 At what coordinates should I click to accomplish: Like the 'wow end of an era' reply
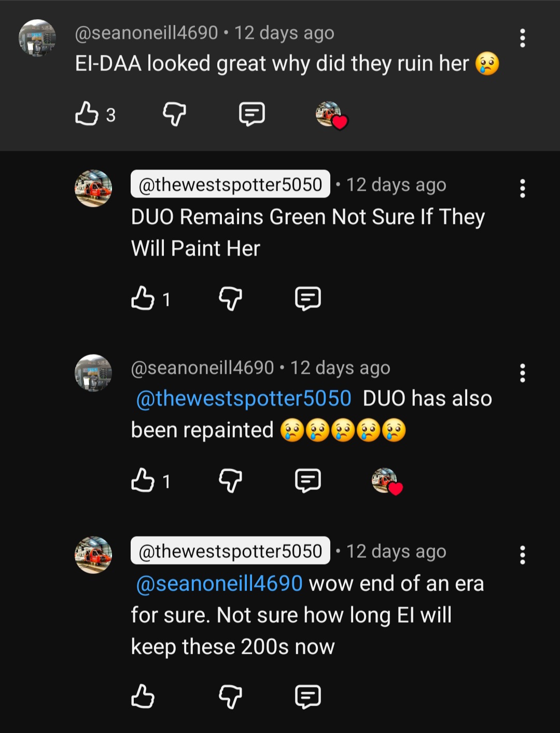[x=143, y=696]
